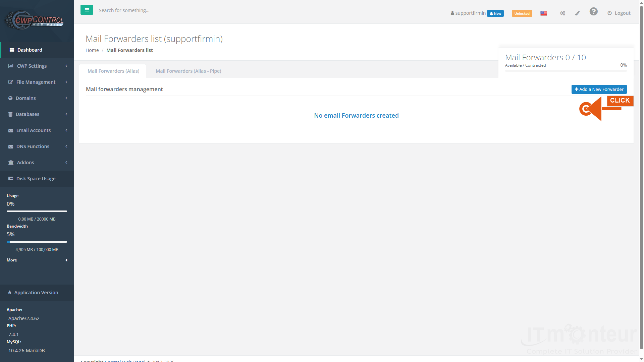Click the Application Version flame icon

click(10, 293)
